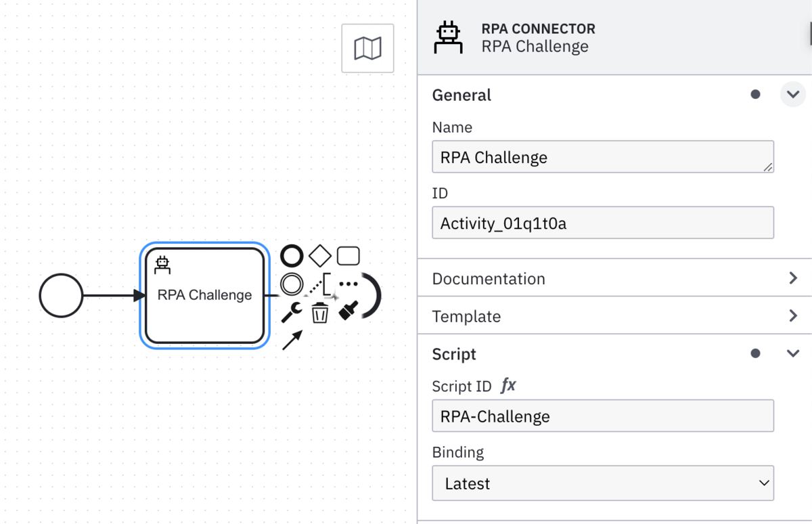This screenshot has width=812, height=524.
Task: Open the Binding dropdown showing Latest
Action: coord(603,483)
